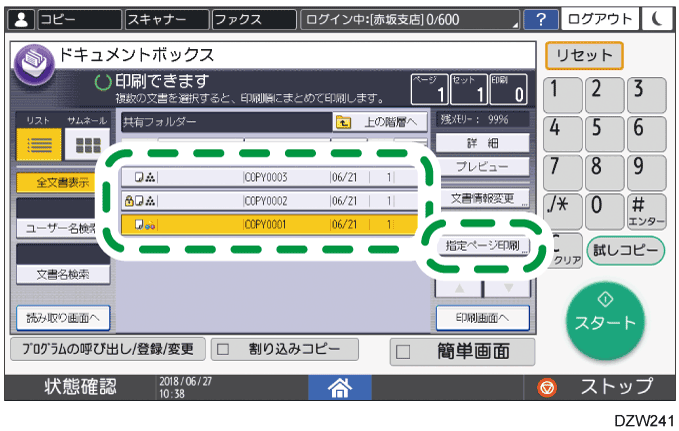Click the ストップ label
The width and height of the screenshot is (679, 431).
click(616, 386)
